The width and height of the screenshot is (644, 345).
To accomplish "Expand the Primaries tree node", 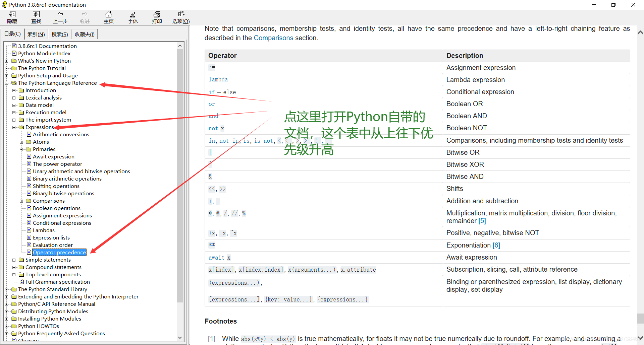I will click(21, 149).
